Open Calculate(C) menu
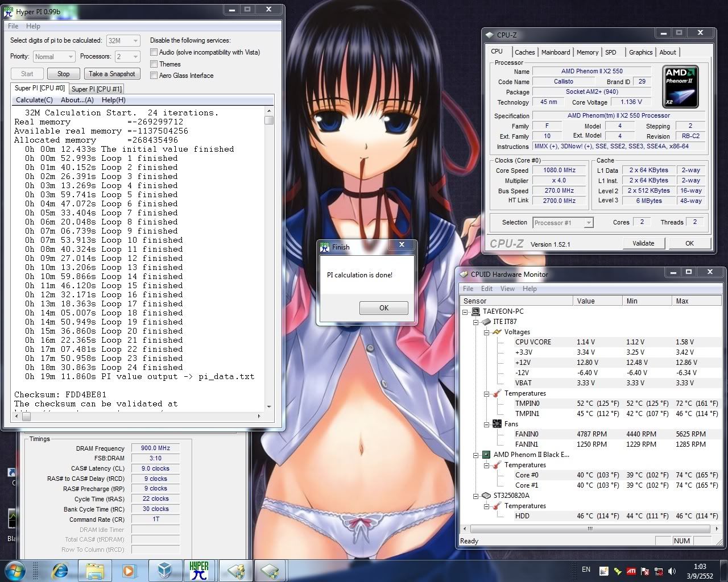728x582 pixels. point(34,100)
